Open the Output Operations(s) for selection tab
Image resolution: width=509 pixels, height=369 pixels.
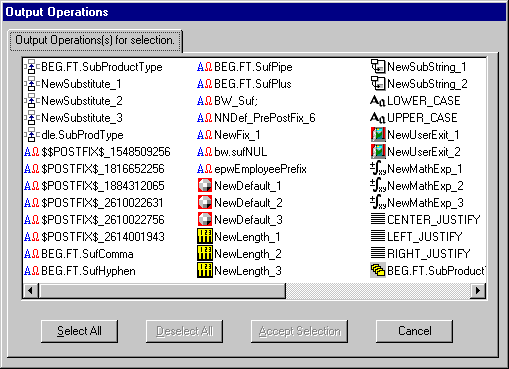[95, 40]
